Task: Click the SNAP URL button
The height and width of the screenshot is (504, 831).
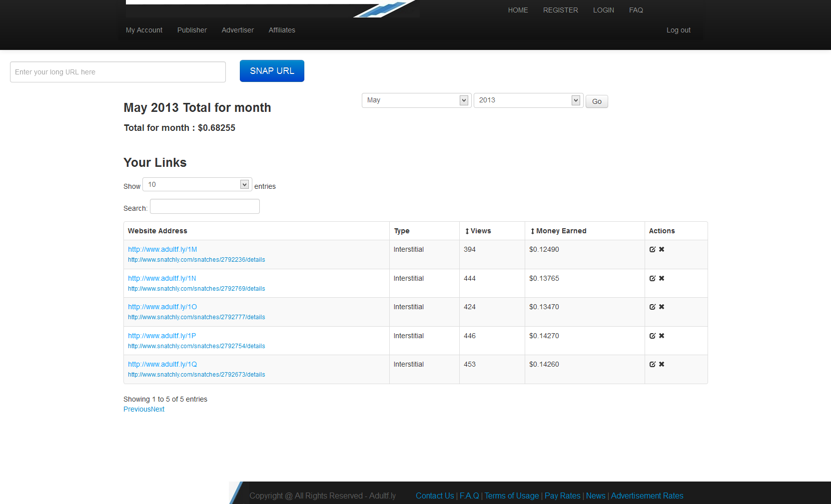Action: tap(272, 71)
